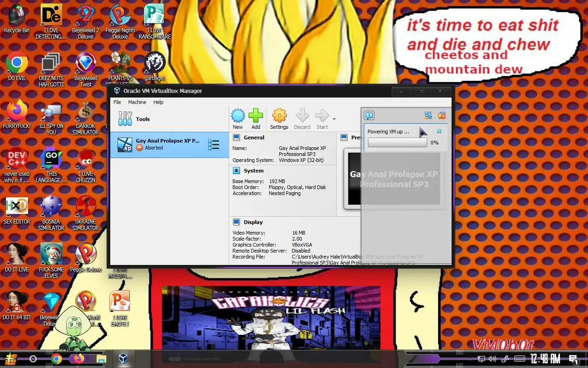Viewport: 588px width, 368px height.
Task: Open the Action Center notifications icon
Action: tap(573, 359)
